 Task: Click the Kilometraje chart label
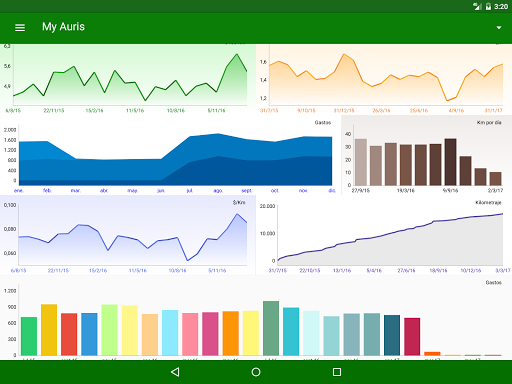[488, 202]
